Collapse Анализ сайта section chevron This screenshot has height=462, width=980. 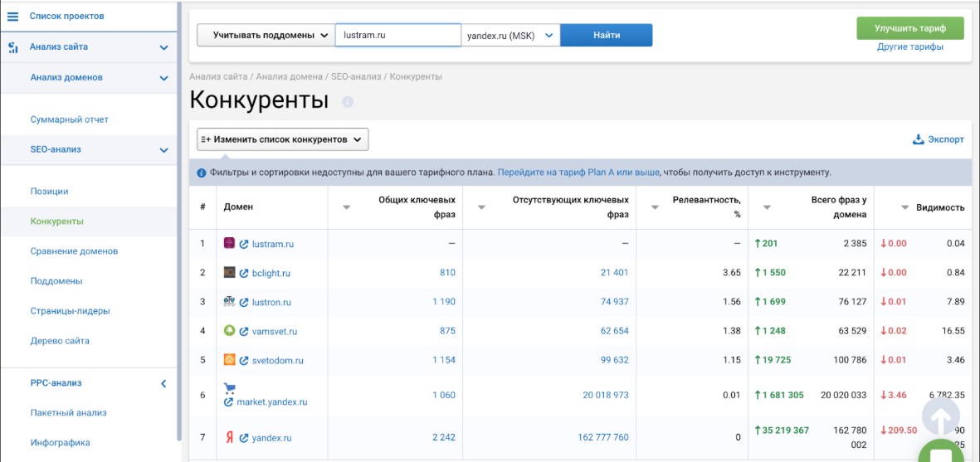pyautogui.click(x=163, y=47)
